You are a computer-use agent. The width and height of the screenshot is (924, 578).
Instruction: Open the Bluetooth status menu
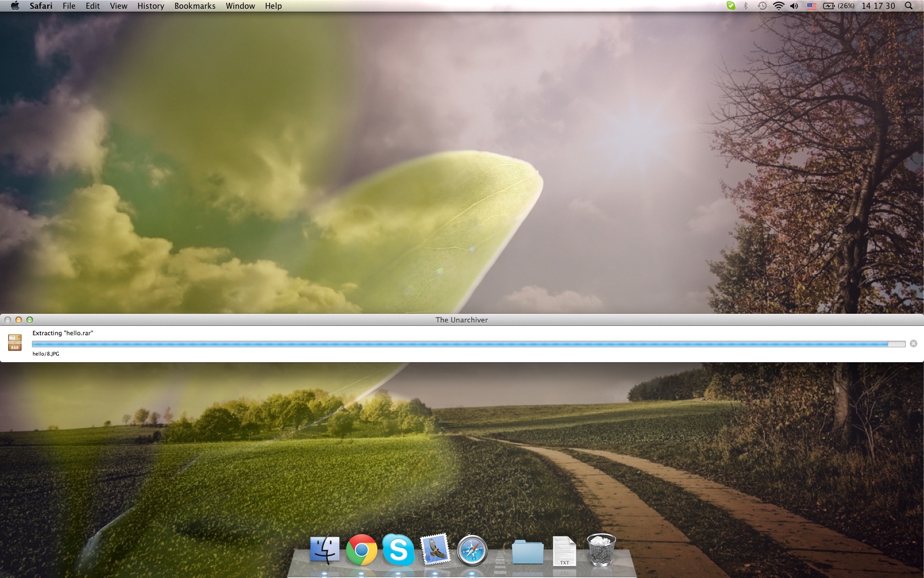click(746, 6)
